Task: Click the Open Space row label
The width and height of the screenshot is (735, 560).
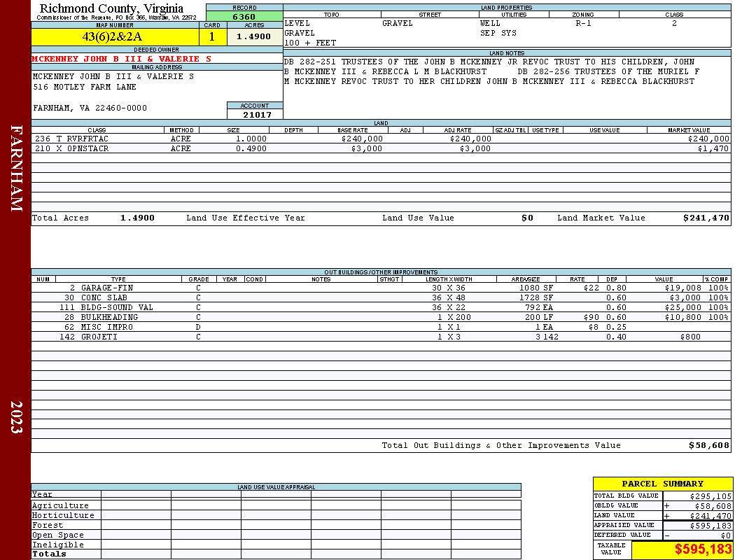Action: click(57, 535)
